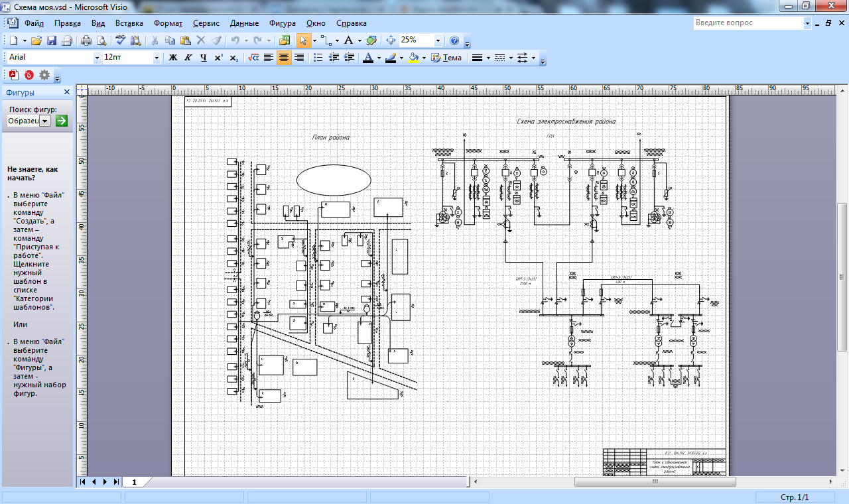Open the 12пт font size dropdown
Viewport: 849px width, 504px height.
[x=157, y=58]
